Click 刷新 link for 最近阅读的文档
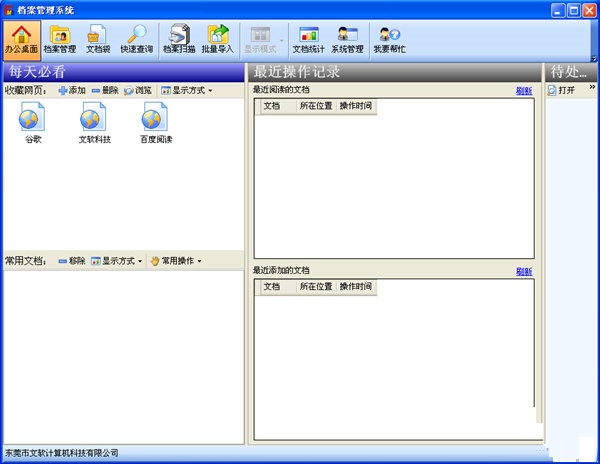This screenshot has width=600, height=464. tap(524, 91)
